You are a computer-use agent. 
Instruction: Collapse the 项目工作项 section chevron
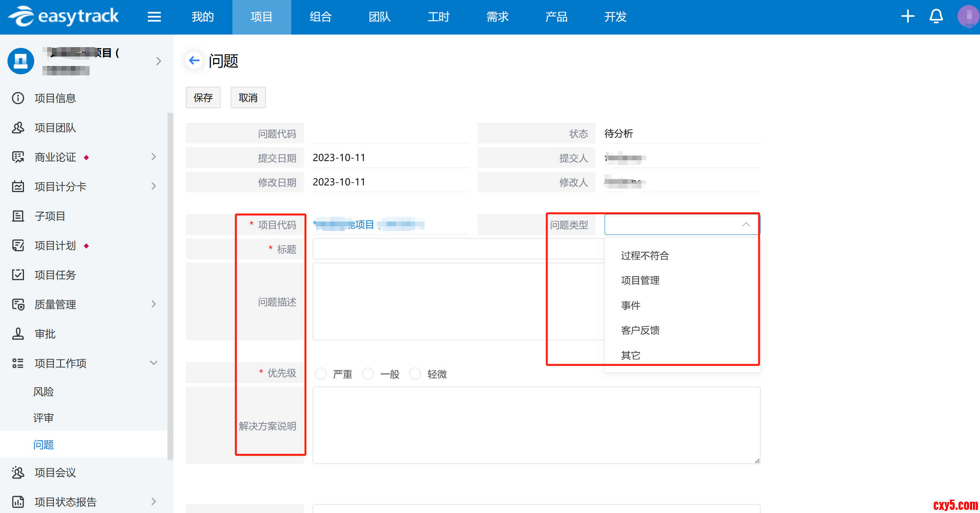(x=154, y=363)
